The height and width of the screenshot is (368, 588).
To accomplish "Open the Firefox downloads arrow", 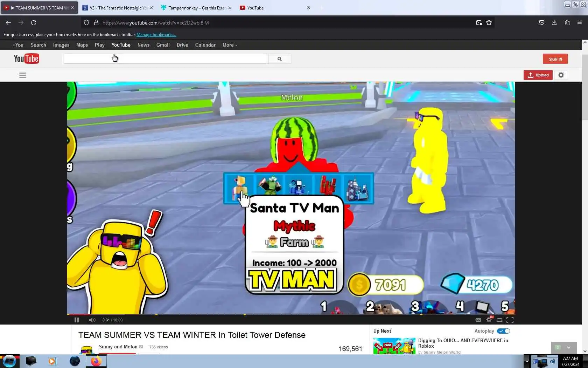I will point(554,23).
